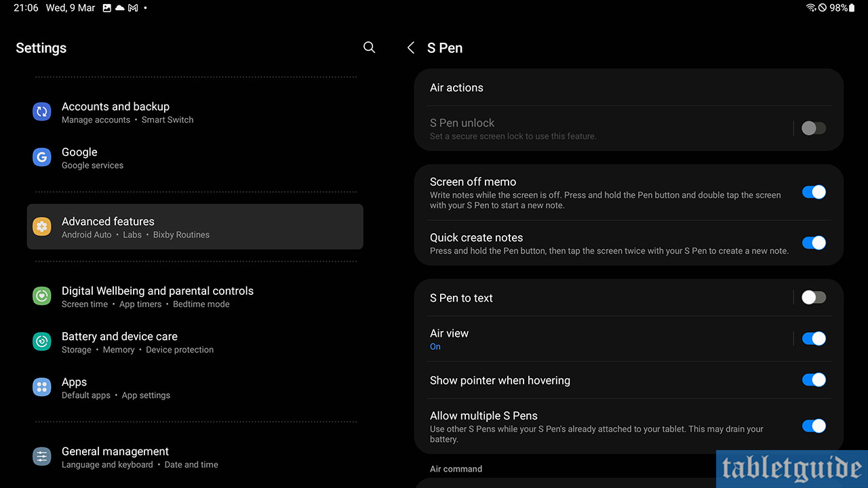Tap the S Pen unlock label
This screenshot has height=488, width=868.
click(x=462, y=123)
